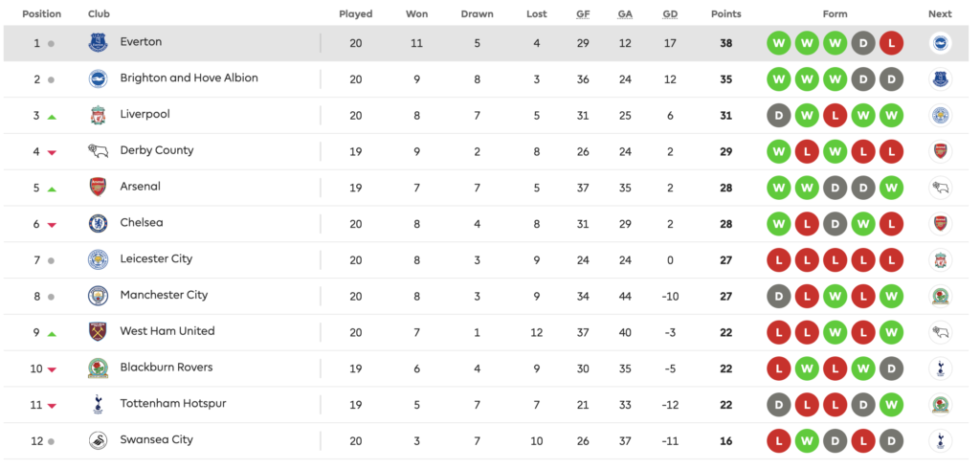Click the West Ham United crest
980x469 pixels.
99,331
